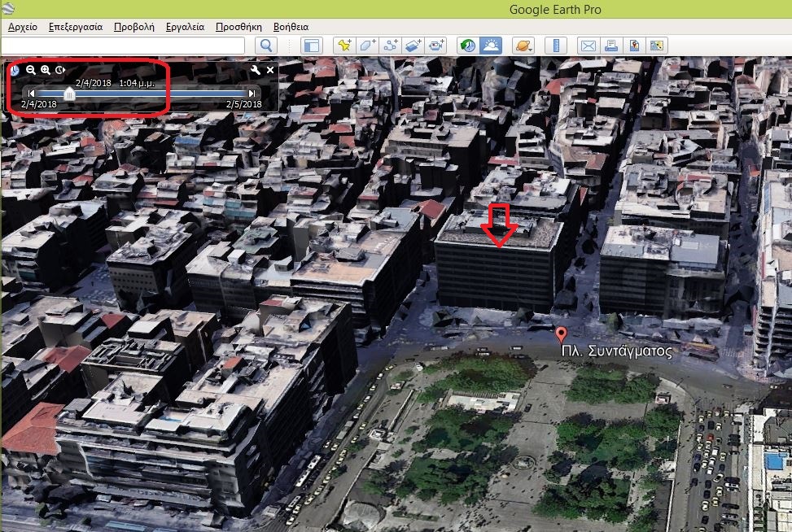Click the Πλ. Συντάγματος label

[x=617, y=351]
